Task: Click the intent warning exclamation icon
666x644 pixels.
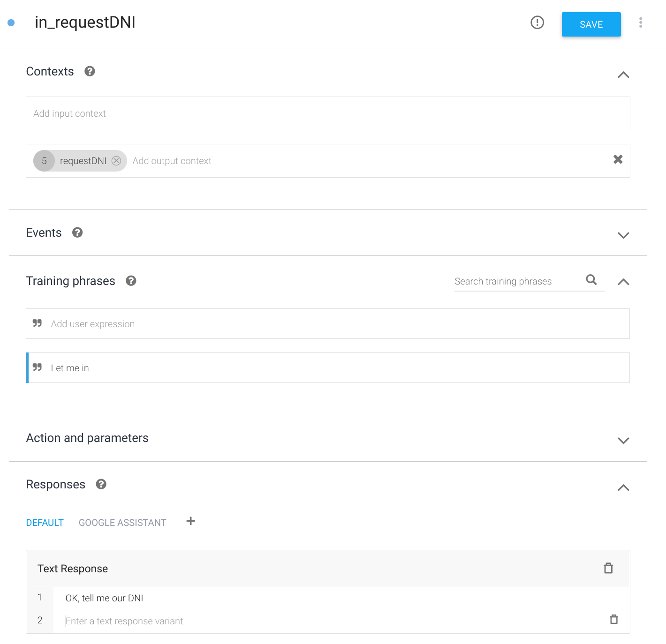Action: pos(537,22)
